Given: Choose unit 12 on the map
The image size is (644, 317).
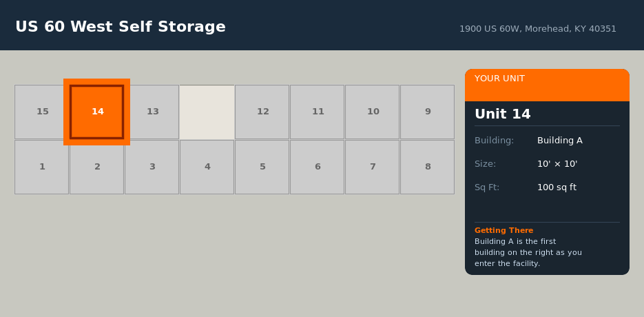Looking at the screenshot, I should (x=262, y=112).
